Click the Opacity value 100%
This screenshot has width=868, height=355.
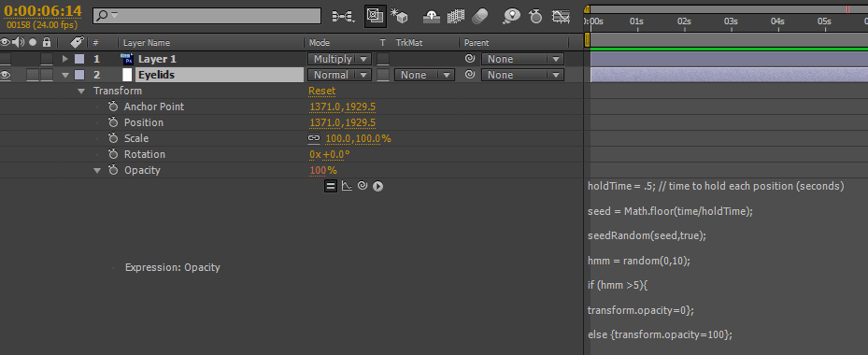pos(323,171)
